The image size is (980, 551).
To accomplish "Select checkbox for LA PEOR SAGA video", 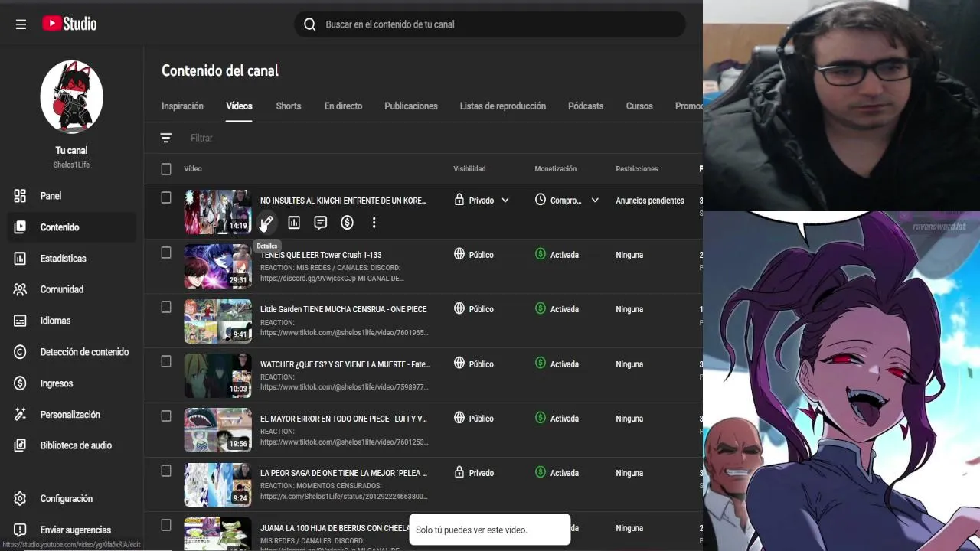I will point(166,471).
